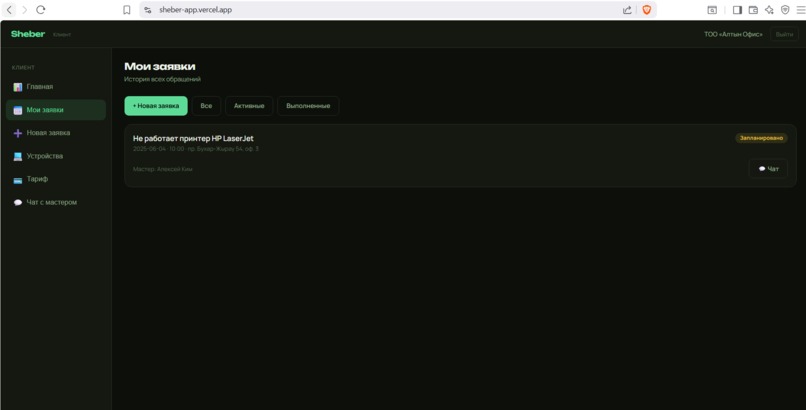Click the request date and address line
The height and width of the screenshot is (410, 806).
pos(195,149)
